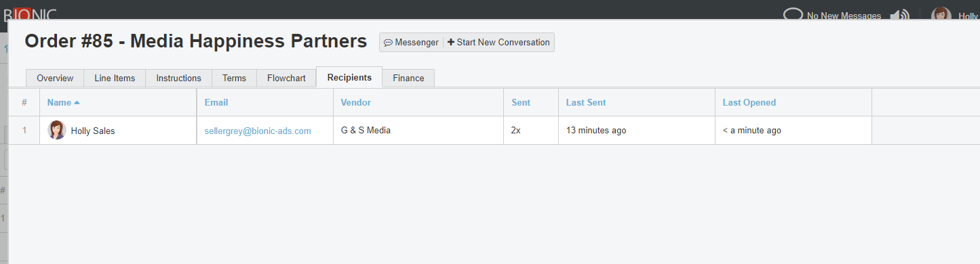Start New Conversation
The image size is (980, 264).
pos(498,43)
